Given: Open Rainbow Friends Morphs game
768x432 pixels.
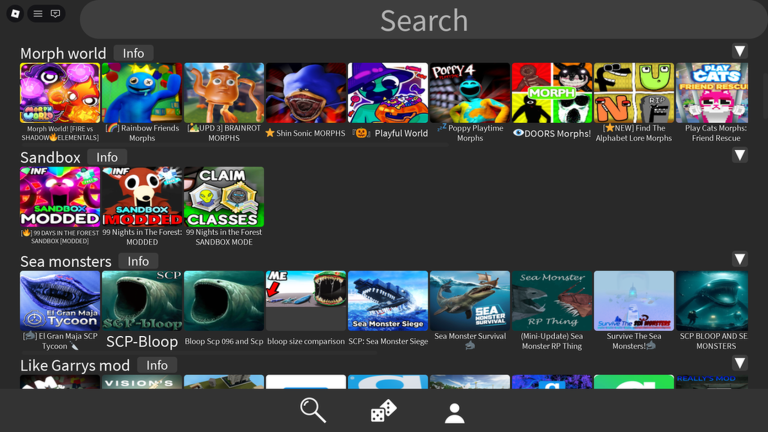Looking at the screenshot, I should (142, 93).
